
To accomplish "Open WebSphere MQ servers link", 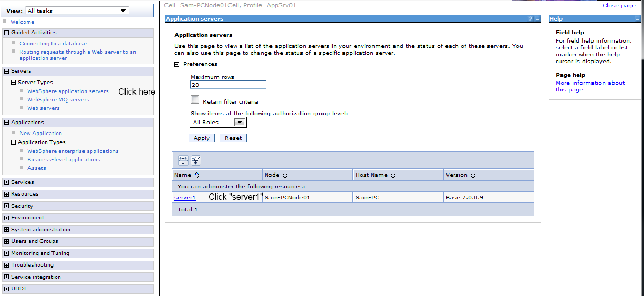I will (58, 100).
